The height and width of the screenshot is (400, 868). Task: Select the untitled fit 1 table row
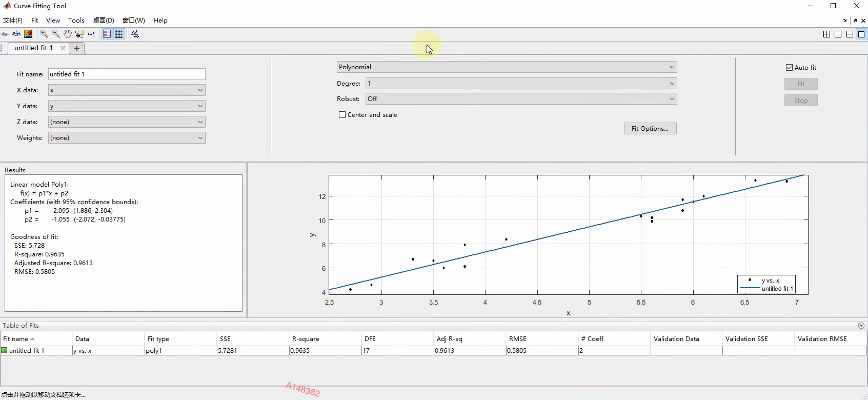point(433,351)
